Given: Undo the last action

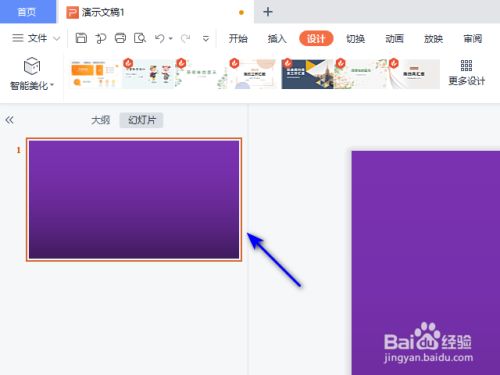Looking at the screenshot, I should pyautogui.click(x=160, y=39).
